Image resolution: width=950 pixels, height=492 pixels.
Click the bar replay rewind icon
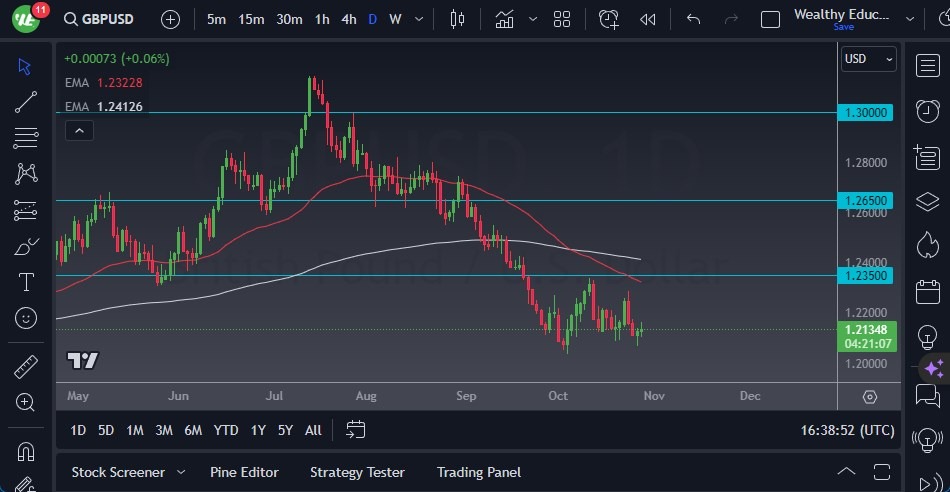(648, 19)
